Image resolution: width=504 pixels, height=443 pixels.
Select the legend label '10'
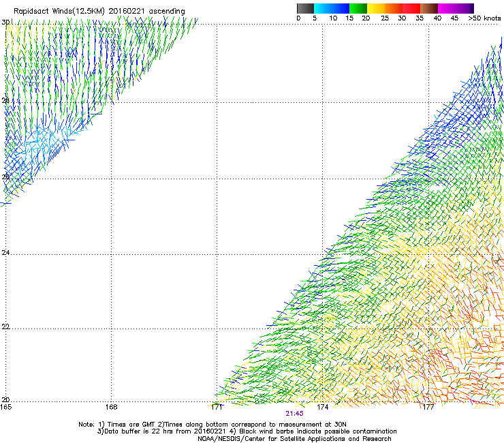pos(333,18)
